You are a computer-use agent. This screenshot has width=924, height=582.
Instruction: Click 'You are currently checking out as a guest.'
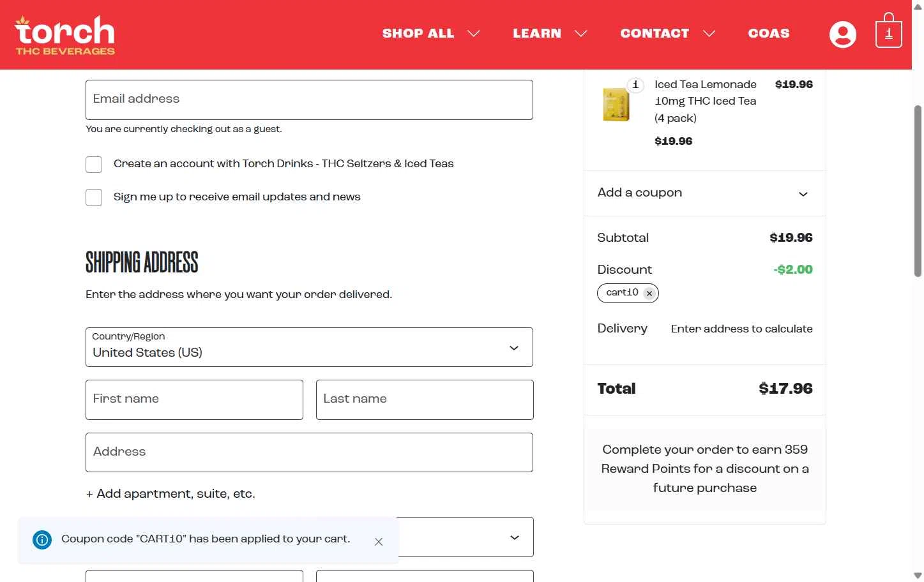tap(184, 130)
